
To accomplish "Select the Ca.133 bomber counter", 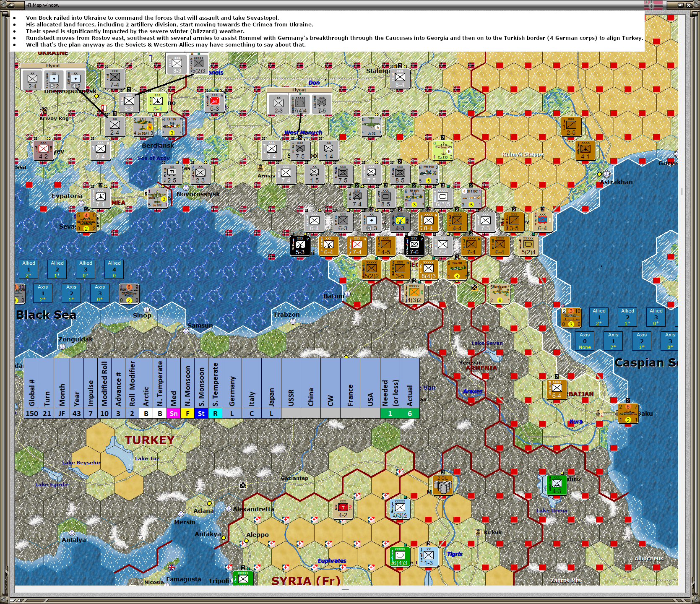I will 442,150.
